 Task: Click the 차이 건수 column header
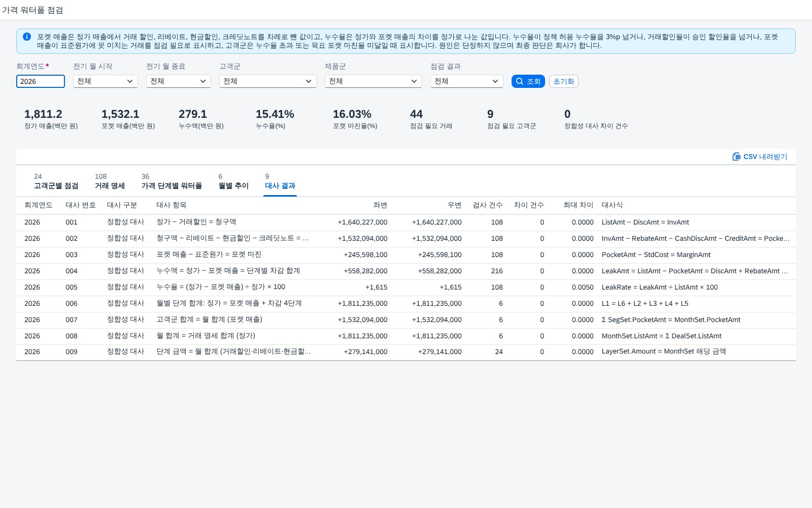coord(529,205)
